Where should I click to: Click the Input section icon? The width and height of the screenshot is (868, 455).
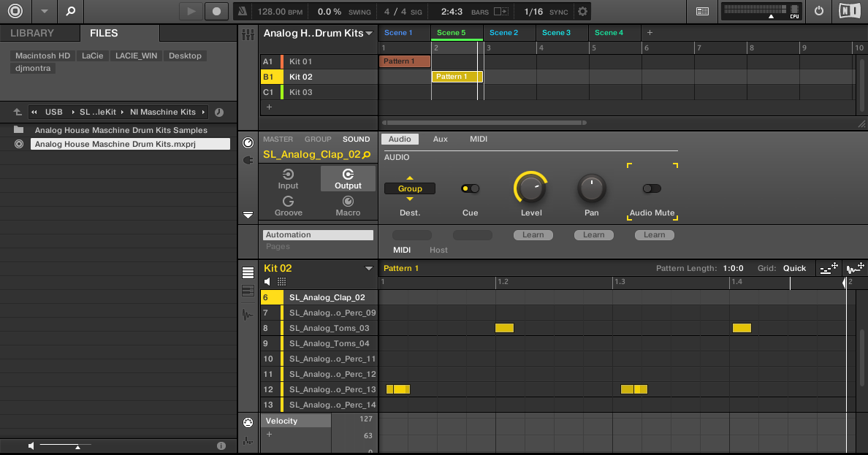click(288, 180)
